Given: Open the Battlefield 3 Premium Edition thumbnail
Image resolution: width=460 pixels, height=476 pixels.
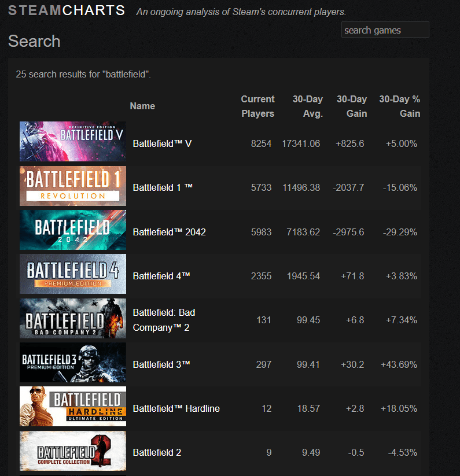Looking at the screenshot, I should tap(73, 362).
